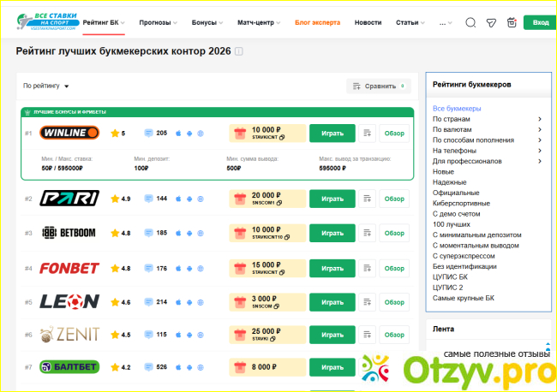The width and height of the screenshot is (557, 392).
Task: Click Играть button for Pari
Action: [x=332, y=199]
